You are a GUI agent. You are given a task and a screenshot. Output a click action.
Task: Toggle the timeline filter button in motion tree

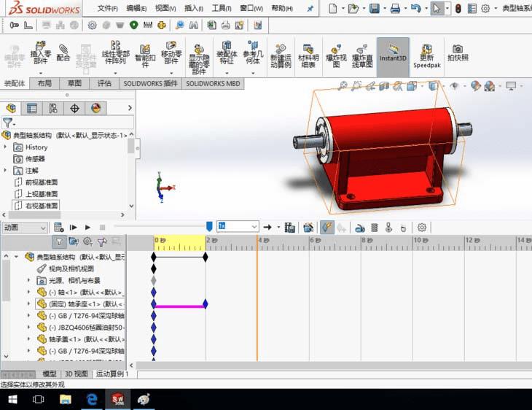pos(60,241)
